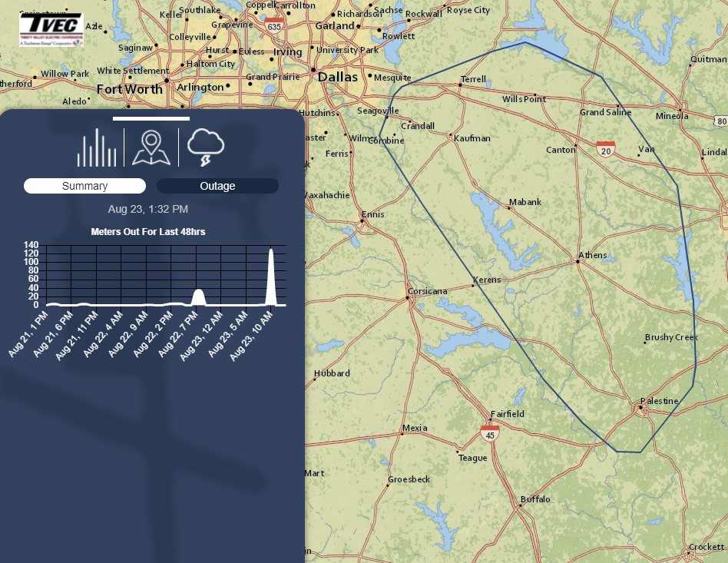Select the map marker location icon
The width and height of the screenshot is (728, 563).
tap(151, 147)
